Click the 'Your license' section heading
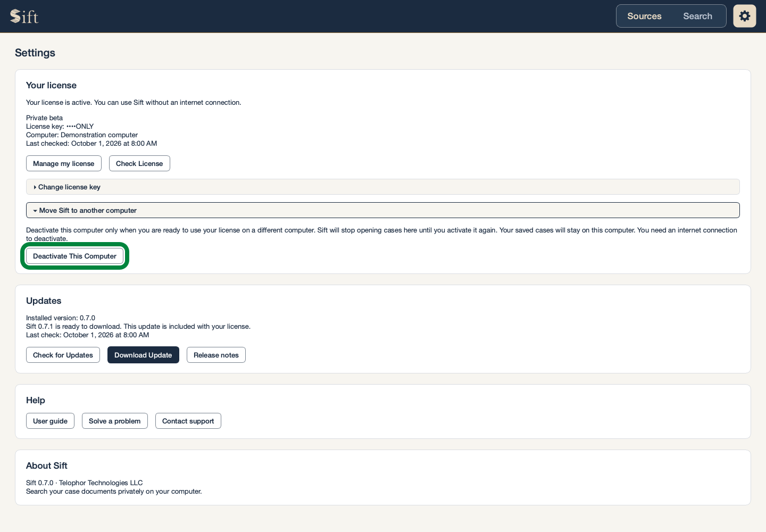The width and height of the screenshot is (766, 532). (x=51, y=85)
